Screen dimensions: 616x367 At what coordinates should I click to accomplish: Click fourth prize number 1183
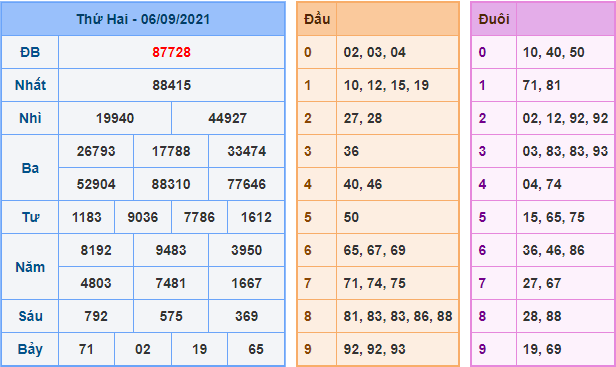(87, 217)
